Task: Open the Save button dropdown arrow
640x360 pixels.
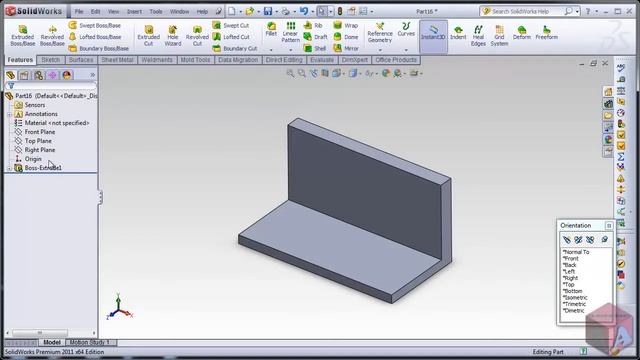Action: click(276, 12)
